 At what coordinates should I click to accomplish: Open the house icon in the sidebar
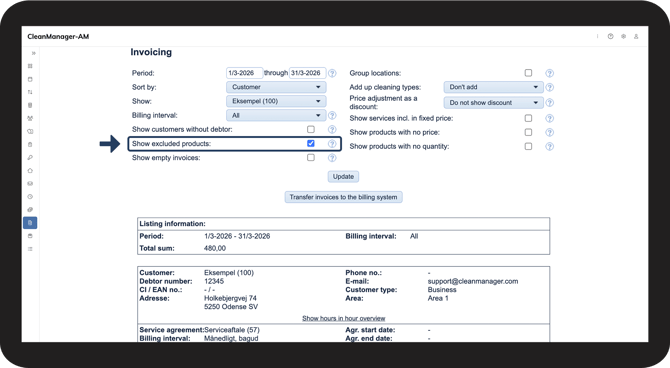pyautogui.click(x=30, y=171)
